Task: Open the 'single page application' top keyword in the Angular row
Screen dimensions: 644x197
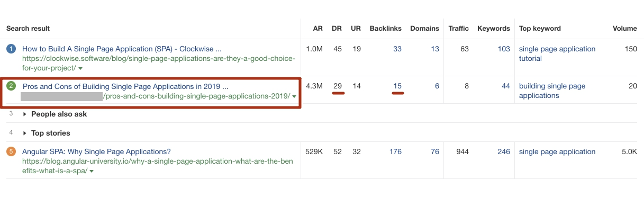Action: [557, 151]
